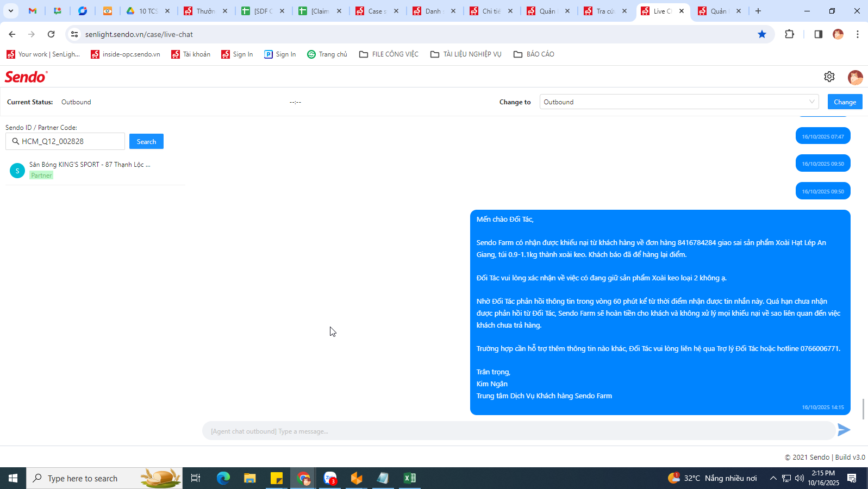The image size is (868, 489).
Task: Select partner avatar circle labeled S
Action: point(17,171)
